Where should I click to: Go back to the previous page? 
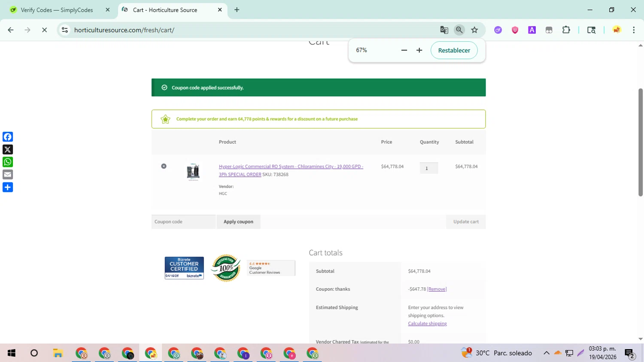tap(11, 30)
